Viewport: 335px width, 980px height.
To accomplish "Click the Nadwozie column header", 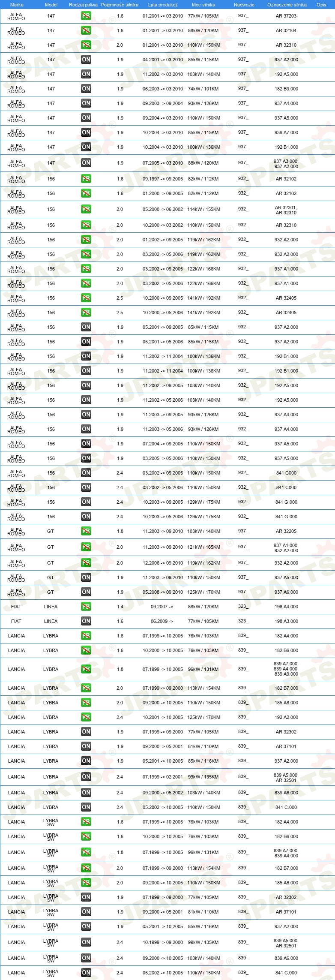I will click(244, 5).
